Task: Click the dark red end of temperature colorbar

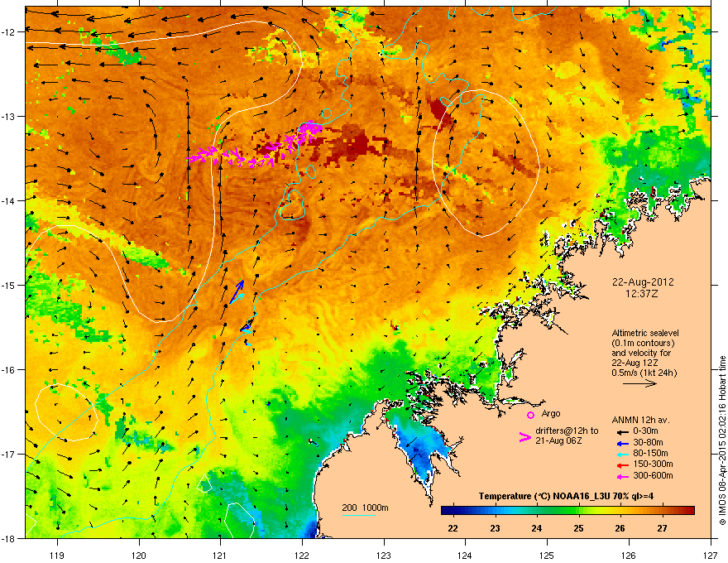Action: point(689,511)
